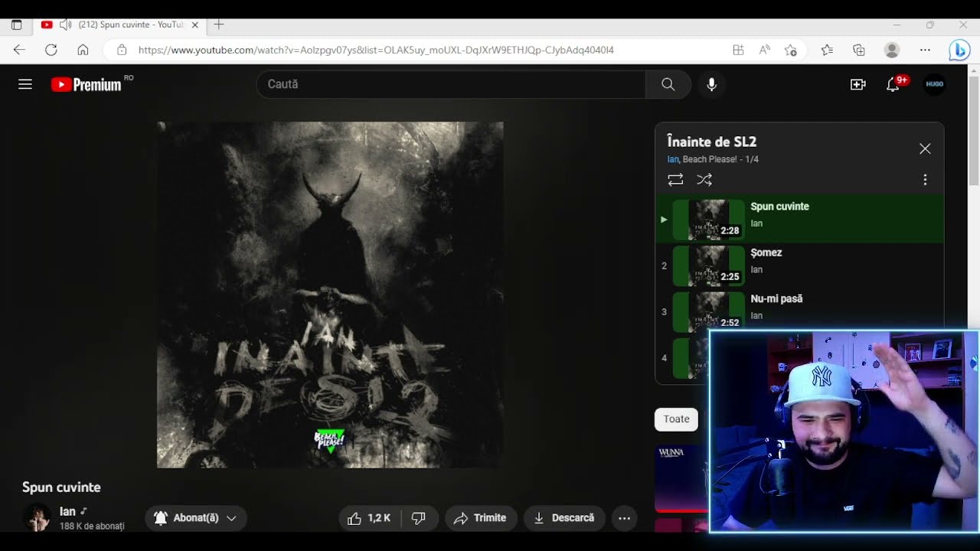
Task: Open browser Settings and more menu
Action: 925,50
